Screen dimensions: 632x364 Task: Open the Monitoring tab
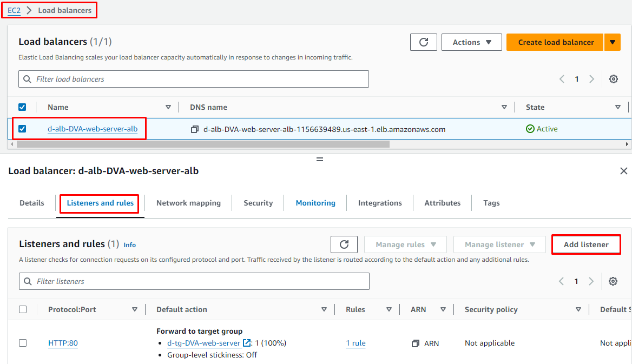click(x=315, y=203)
